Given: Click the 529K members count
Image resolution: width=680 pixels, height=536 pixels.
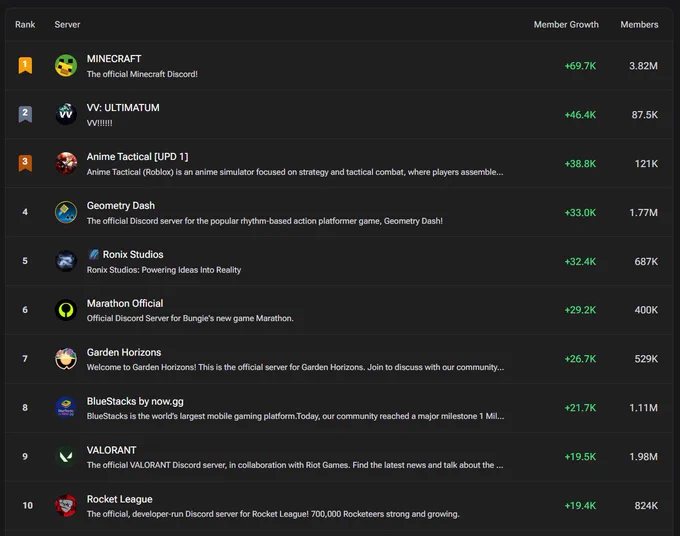Looking at the screenshot, I should pos(646,359).
